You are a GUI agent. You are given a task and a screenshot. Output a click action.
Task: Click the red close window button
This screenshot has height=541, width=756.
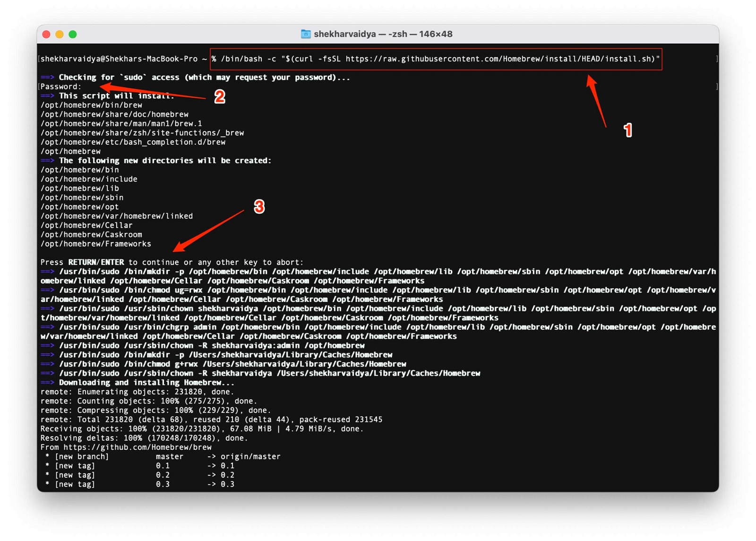(x=46, y=34)
